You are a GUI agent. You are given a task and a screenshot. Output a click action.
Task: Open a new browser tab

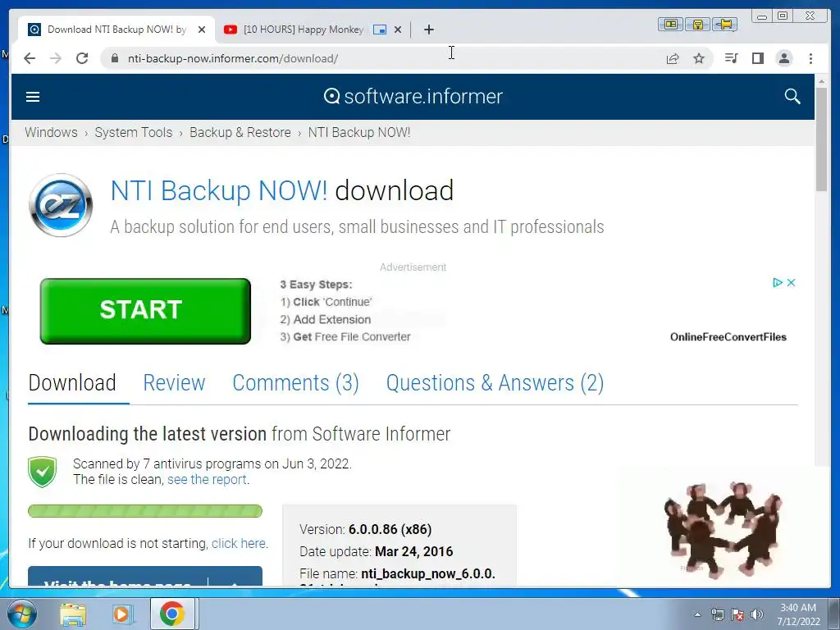click(x=428, y=30)
